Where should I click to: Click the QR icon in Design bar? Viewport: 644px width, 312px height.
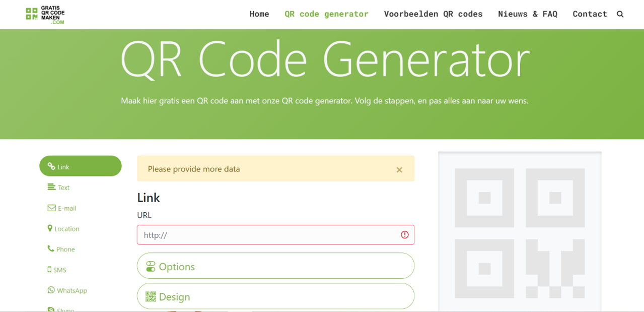click(x=151, y=296)
